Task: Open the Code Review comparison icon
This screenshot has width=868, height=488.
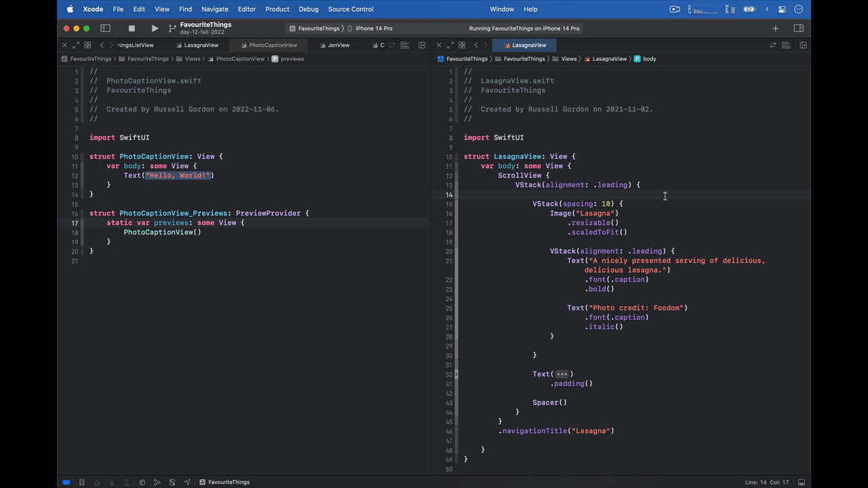Action: [773, 45]
